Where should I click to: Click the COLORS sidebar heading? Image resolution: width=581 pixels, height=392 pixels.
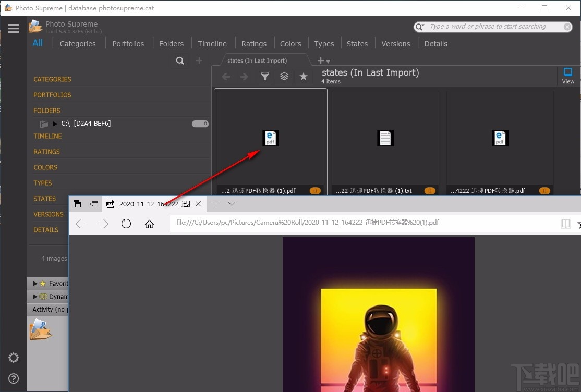(45, 167)
